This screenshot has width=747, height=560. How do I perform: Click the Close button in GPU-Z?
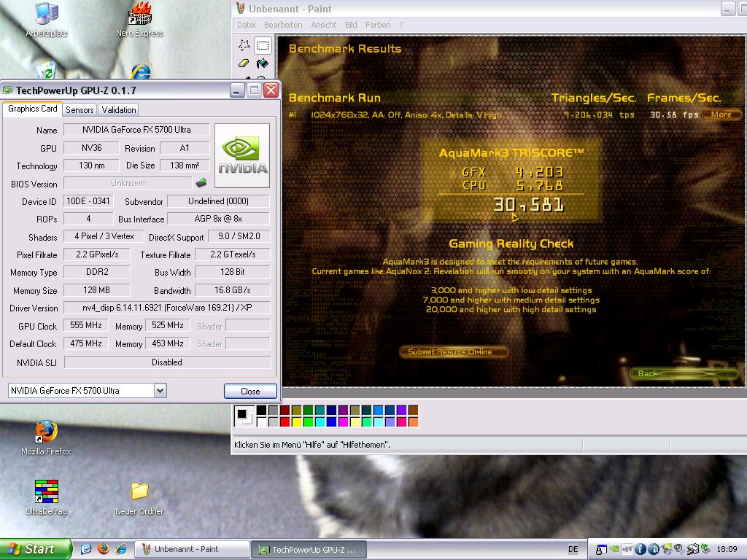click(x=250, y=391)
